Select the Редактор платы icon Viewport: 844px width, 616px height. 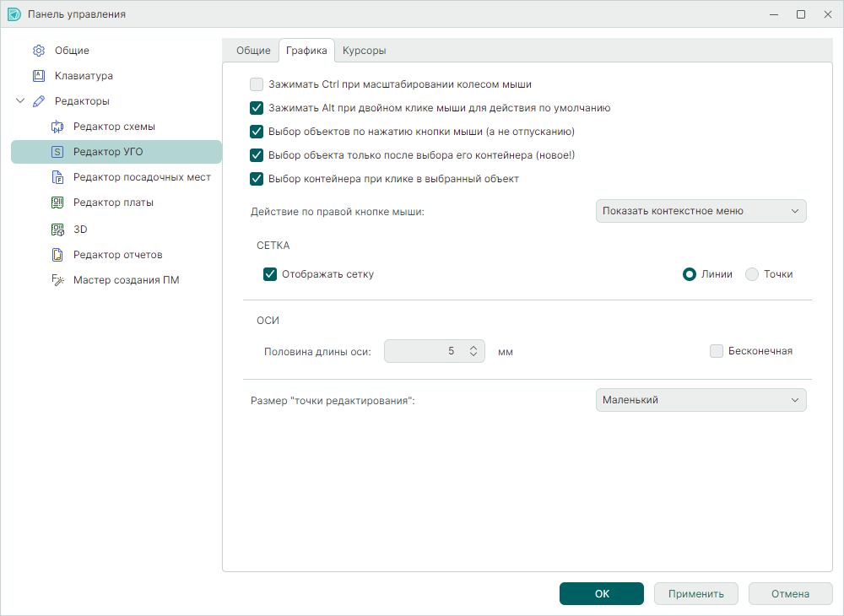pyautogui.click(x=57, y=203)
